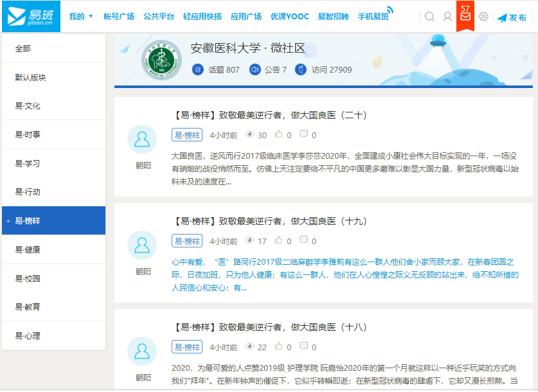
Task: Click 朝阳 avatar on the 十九 post
Action: (142, 245)
